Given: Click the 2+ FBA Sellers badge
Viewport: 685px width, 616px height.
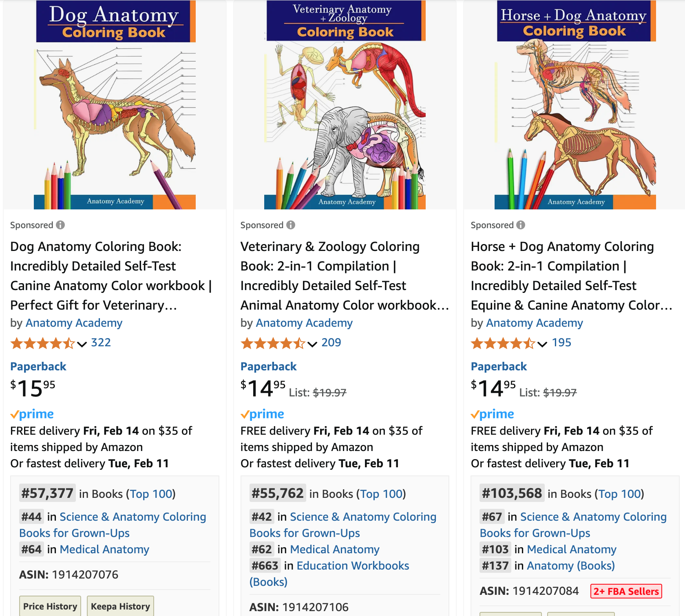Looking at the screenshot, I should pyautogui.click(x=626, y=591).
